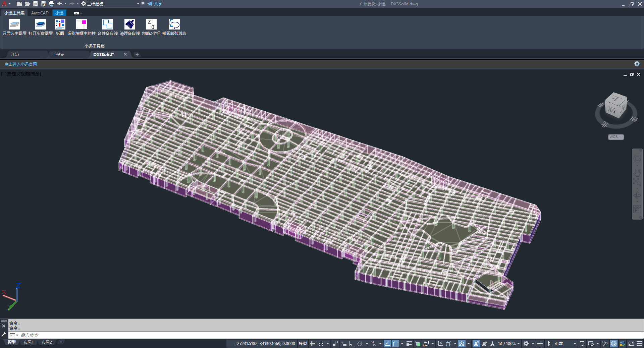Click the New drawing icon in quick access toolbar

pyautogui.click(x=19, y=4)
